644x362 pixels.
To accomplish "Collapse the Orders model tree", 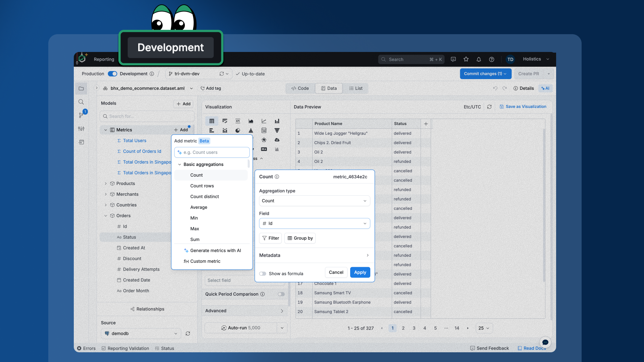I will coord(106,216).
